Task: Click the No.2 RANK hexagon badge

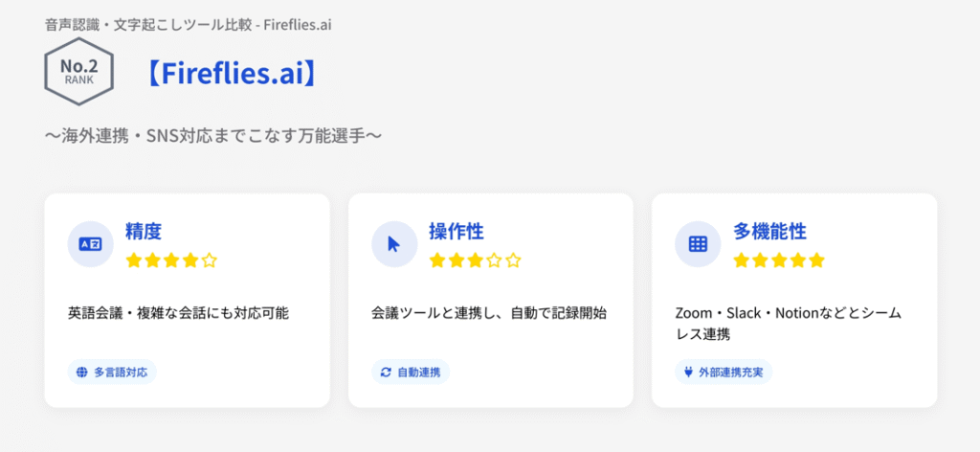Action: coord(78,72)
